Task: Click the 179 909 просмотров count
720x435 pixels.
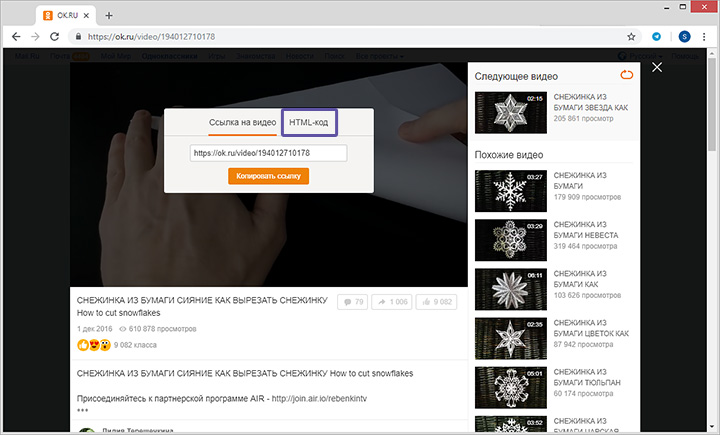Action: pos(587,197)
